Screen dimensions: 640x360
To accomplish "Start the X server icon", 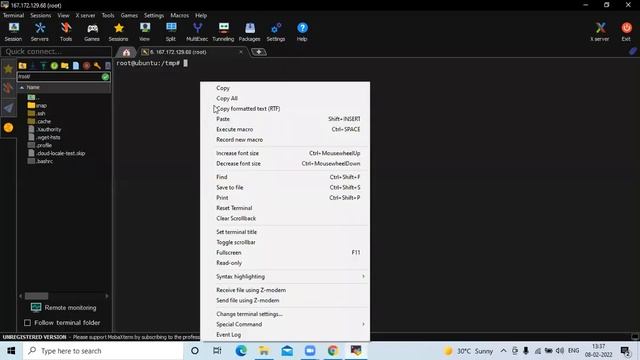I will pyautogui.click(x=600, y=32).
